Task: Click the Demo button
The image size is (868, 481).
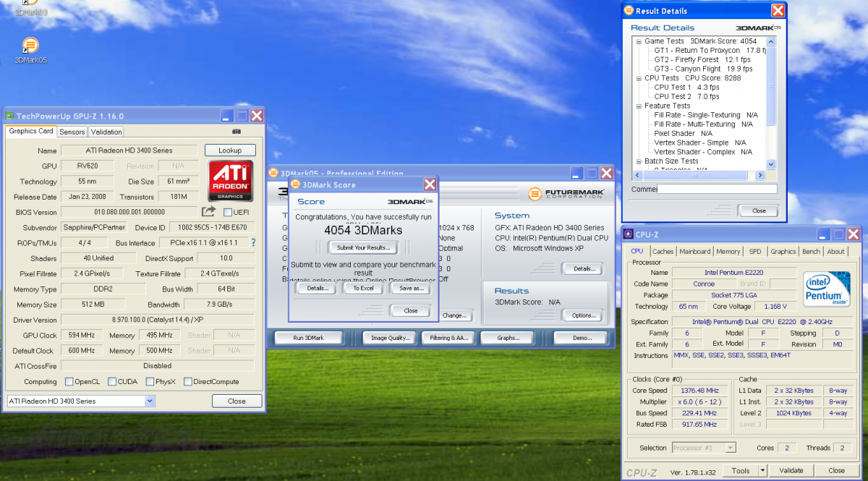Action: [582, 338]
